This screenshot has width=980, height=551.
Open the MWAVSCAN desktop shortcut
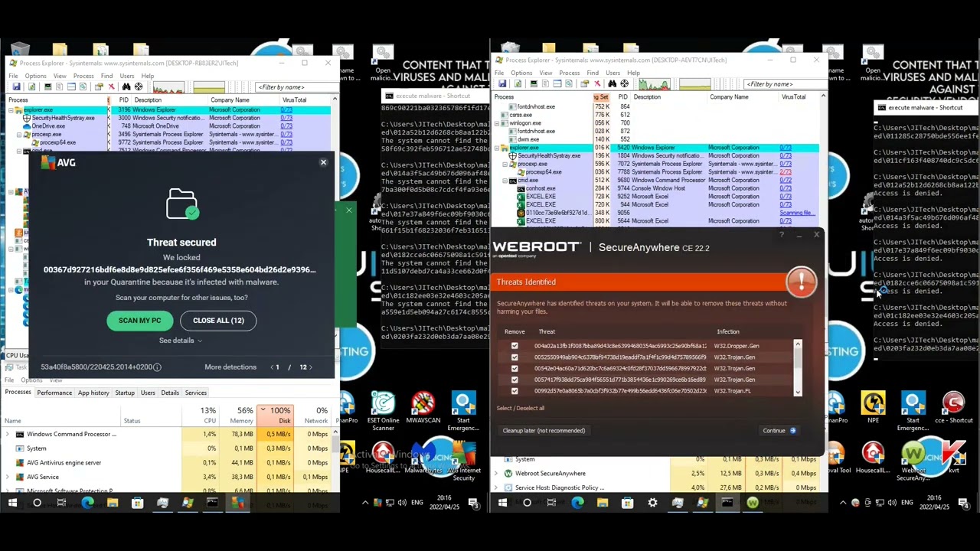click(x=423, y=409)
